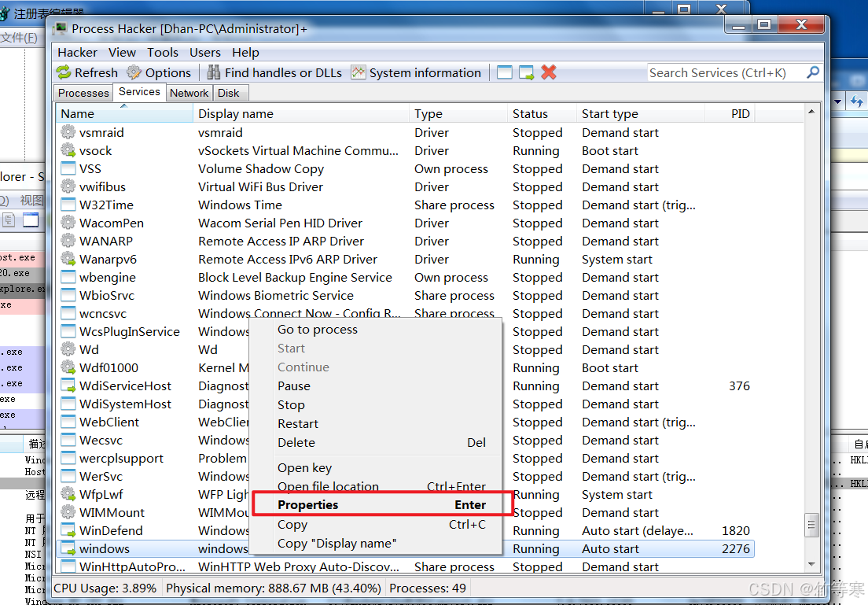The width and height of the screenshot is (868, 605).
Task: Sort by Name column header
Action: [x=124, y=114]
